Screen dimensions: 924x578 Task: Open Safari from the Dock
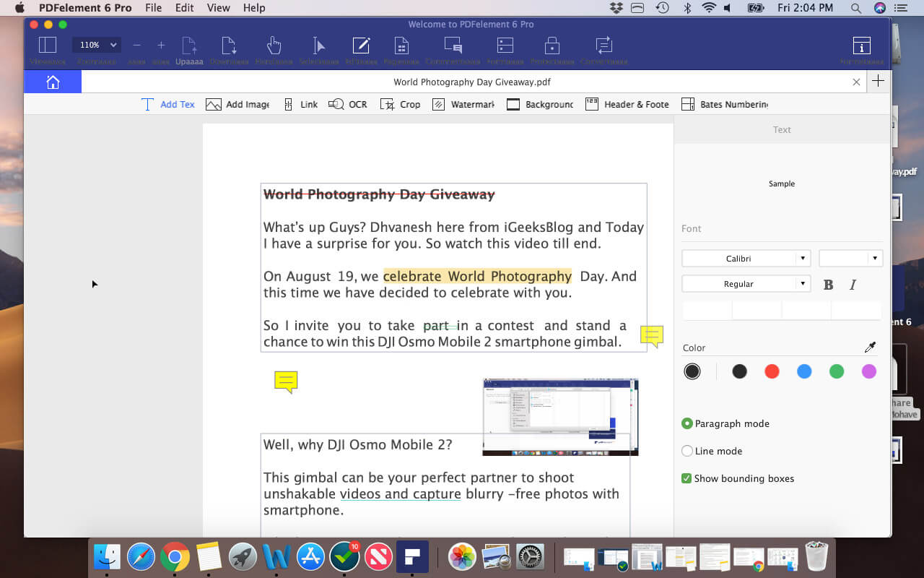click(x=141, y=556)
